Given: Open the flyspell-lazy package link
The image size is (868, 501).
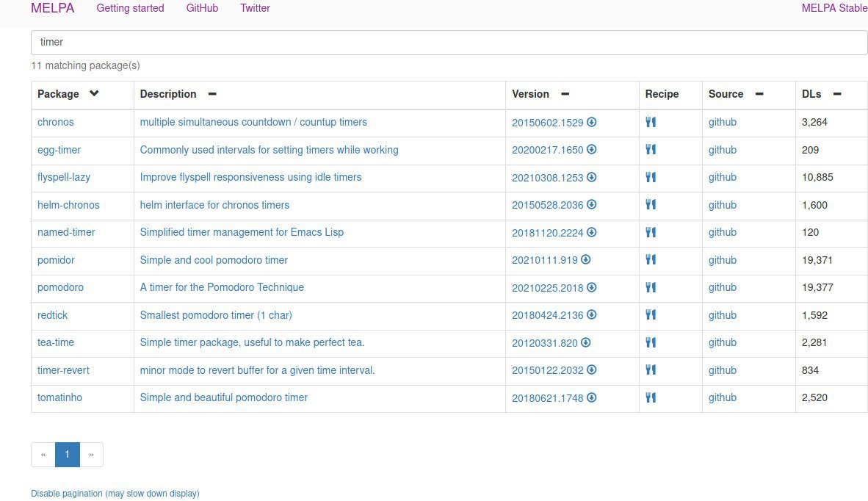Looking at the screenshot, I should [x=64, y=177].
